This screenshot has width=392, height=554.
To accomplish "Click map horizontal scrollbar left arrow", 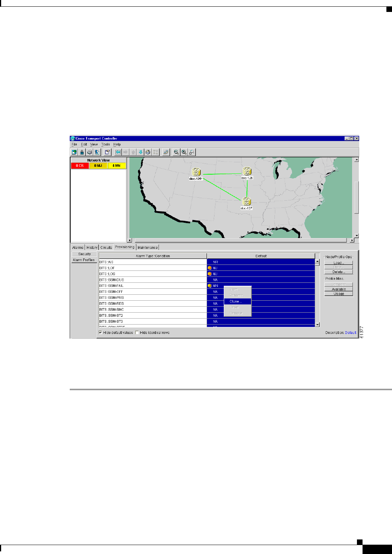I will [130, 241].
